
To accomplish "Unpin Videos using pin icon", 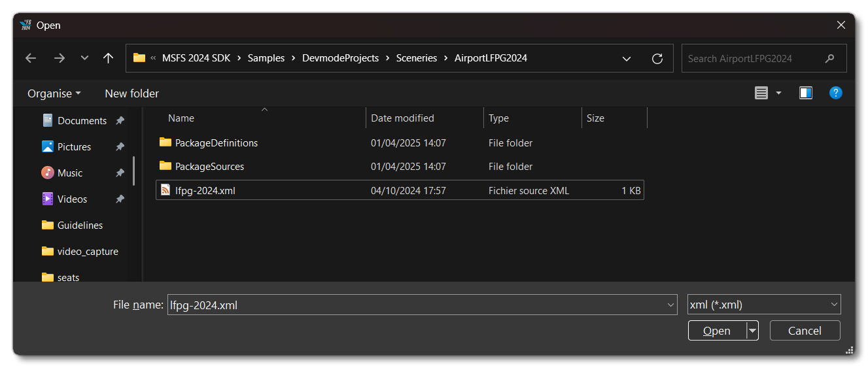I will click(x=120, y=199).
